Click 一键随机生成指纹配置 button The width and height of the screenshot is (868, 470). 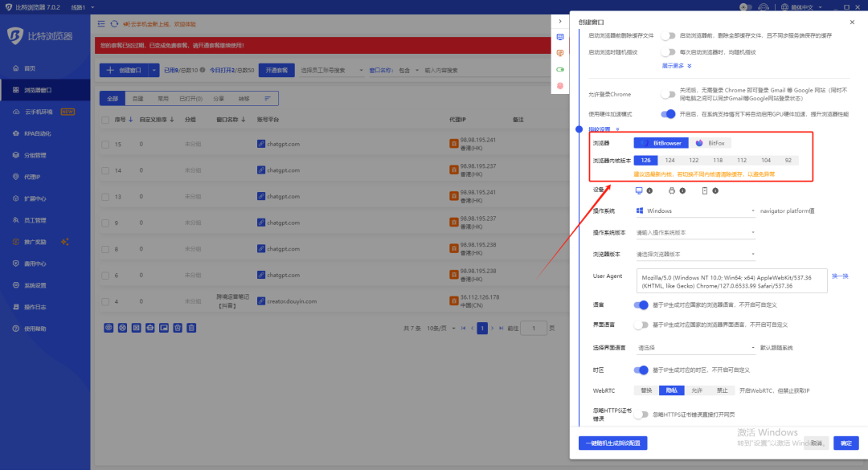(612, 443)
